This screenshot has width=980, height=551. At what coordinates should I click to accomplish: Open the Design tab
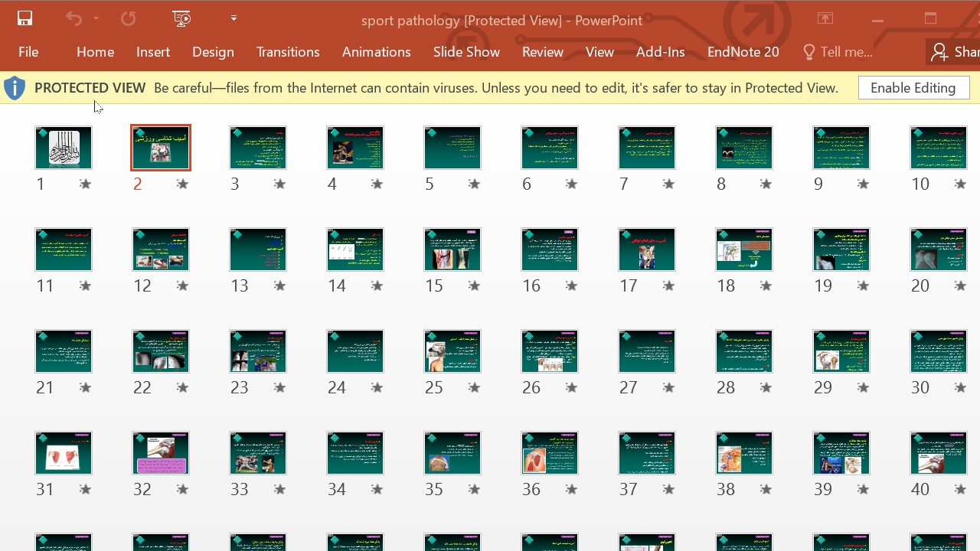(x=213, y=52)
